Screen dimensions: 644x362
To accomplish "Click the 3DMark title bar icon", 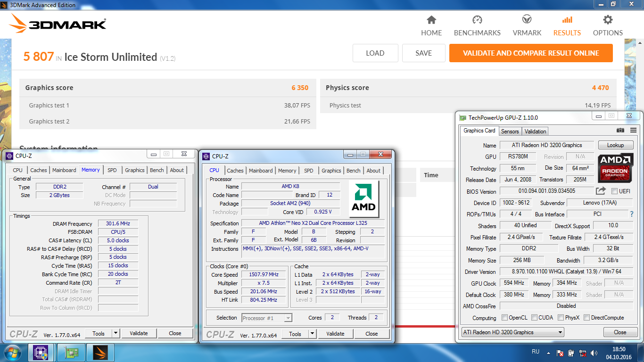I will click(5, 5).
